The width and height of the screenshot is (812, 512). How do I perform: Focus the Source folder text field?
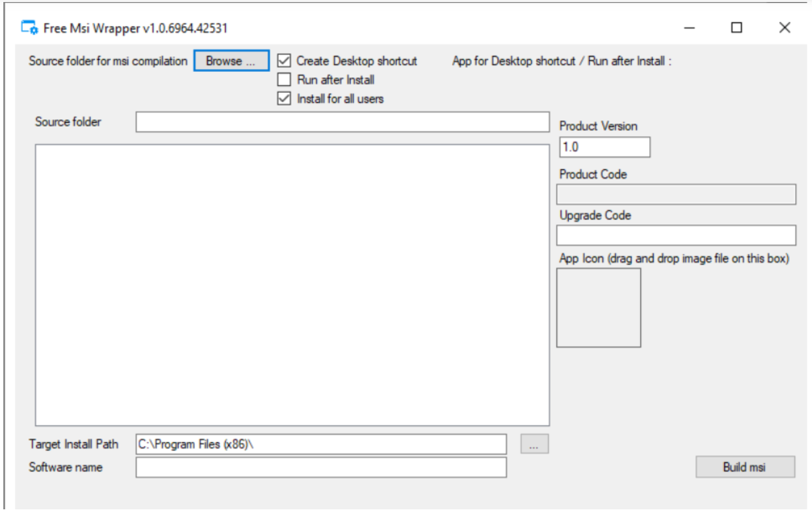(x=343, y=122)
